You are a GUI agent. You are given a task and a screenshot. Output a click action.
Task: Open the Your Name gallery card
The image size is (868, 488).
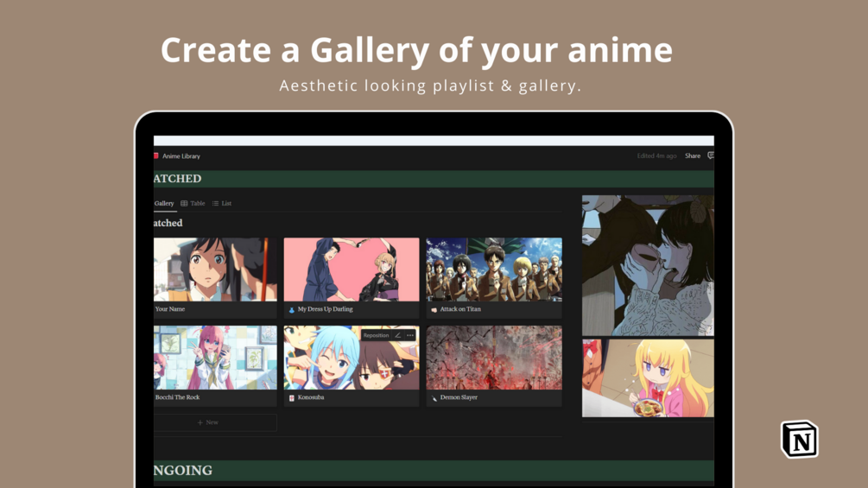pos(215,278)
